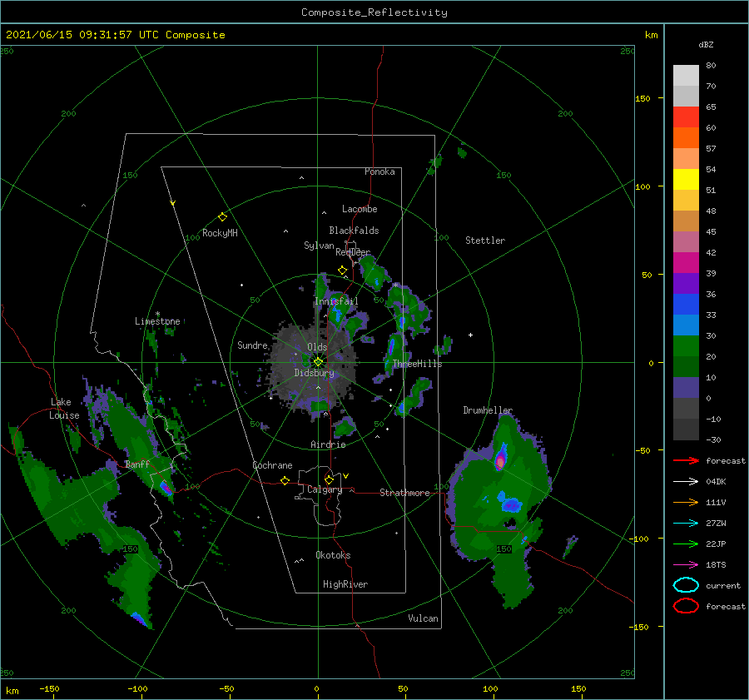Click the blue storm core east of Banff
Viewport: 749px width, 700px height.
(166, 489)
